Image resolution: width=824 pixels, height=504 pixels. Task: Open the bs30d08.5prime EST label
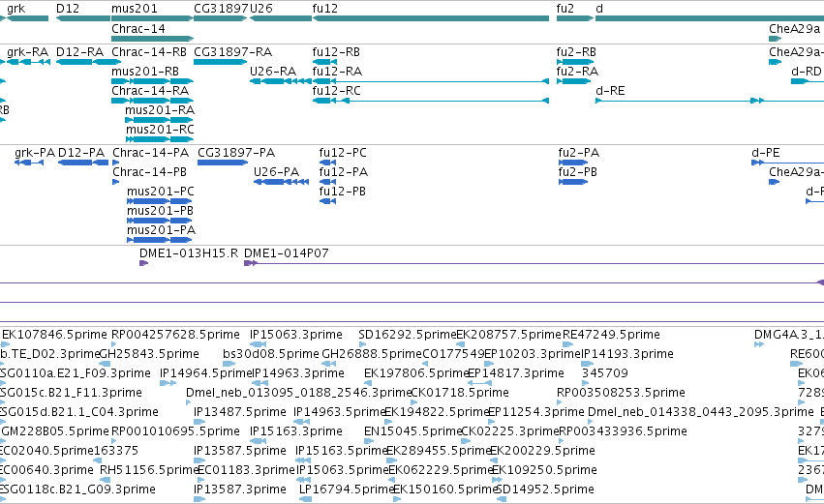click(x=271, y=354)
